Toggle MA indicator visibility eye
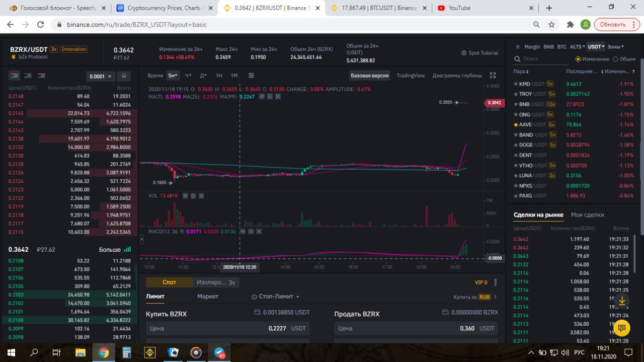Image resolution: width=644 pixels, height=362 pixels. tap(262, 96)
